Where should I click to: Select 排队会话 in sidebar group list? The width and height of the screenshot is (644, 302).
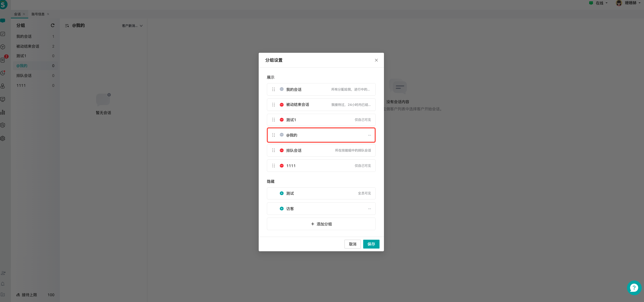pos(35,76)
